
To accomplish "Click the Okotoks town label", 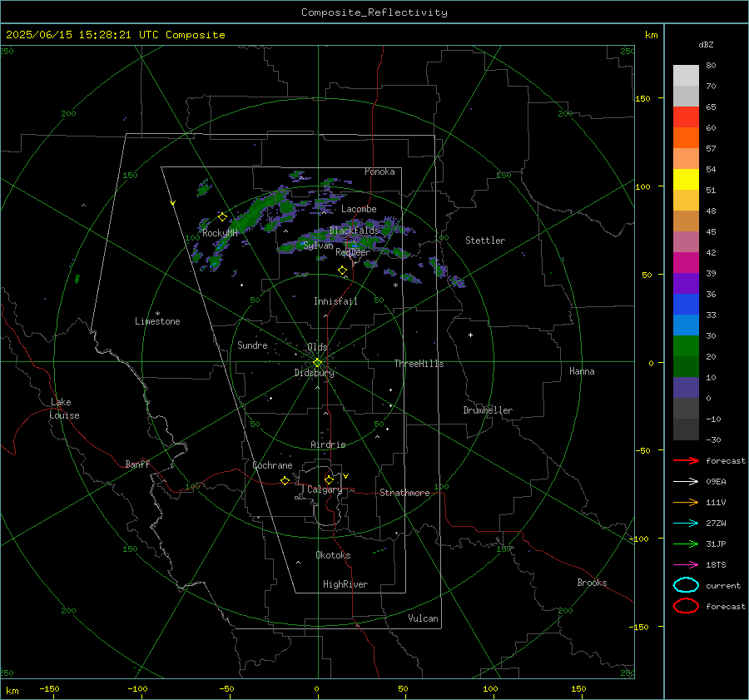I will [x=333, y=555].
